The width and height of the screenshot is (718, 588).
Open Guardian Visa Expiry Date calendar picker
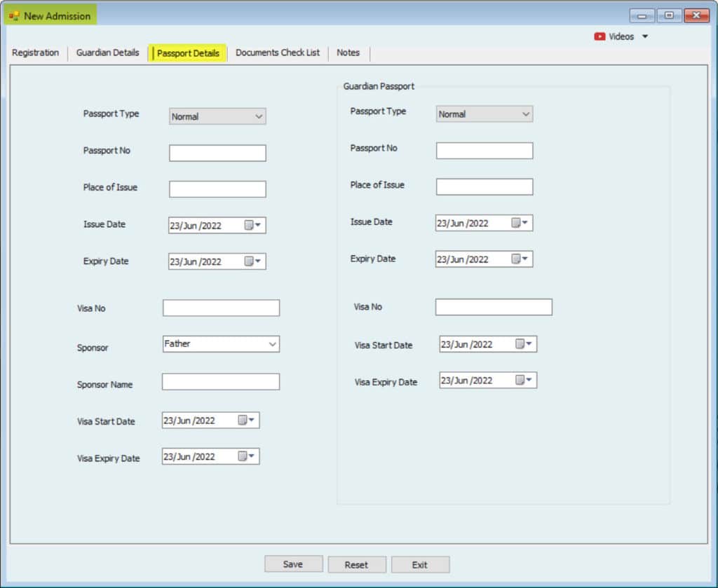pos(523,380)
